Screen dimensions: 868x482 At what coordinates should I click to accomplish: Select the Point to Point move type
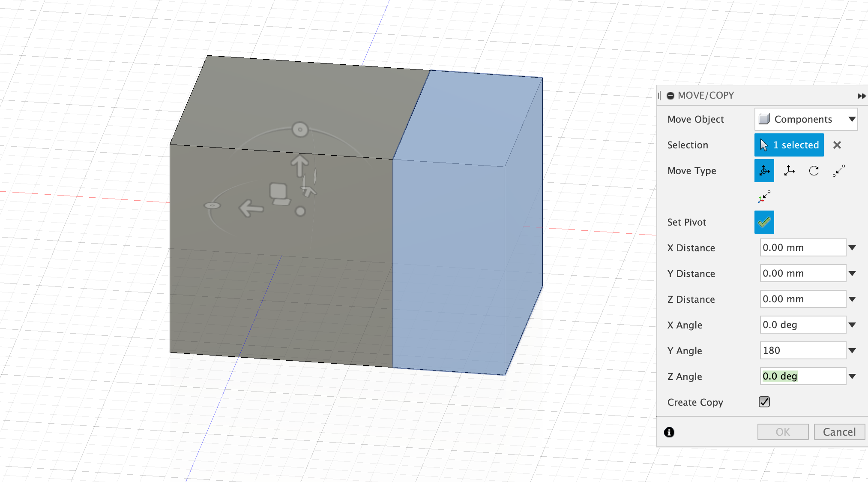click(x=838, y=170)
